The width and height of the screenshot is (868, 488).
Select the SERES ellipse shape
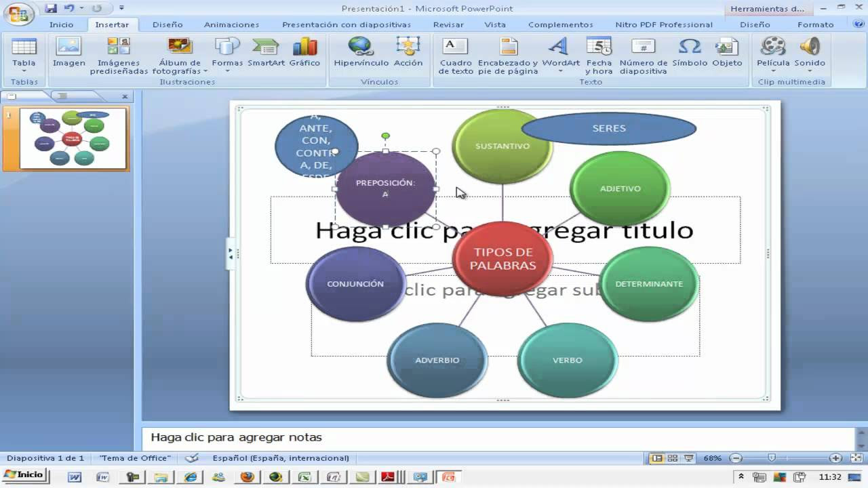coord(609,128)
